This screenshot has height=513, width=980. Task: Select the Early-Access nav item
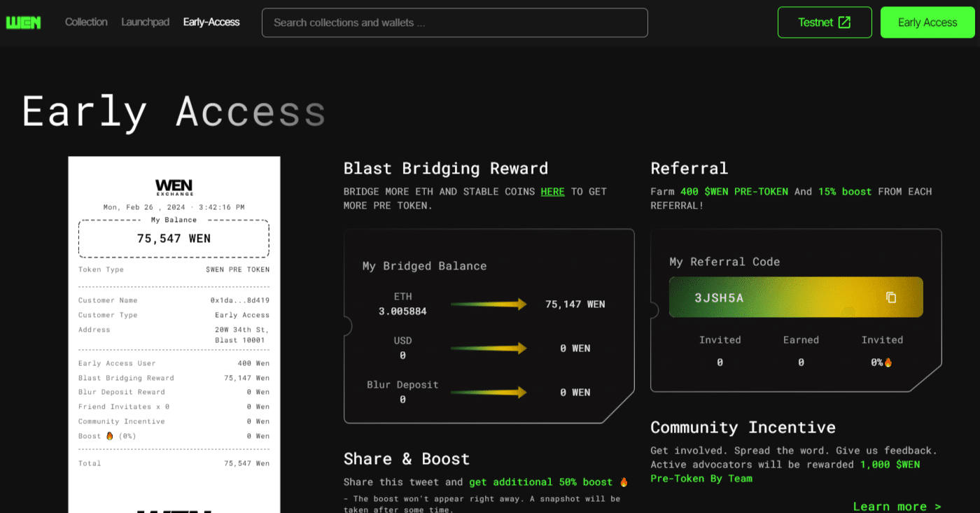coord(211,22)
